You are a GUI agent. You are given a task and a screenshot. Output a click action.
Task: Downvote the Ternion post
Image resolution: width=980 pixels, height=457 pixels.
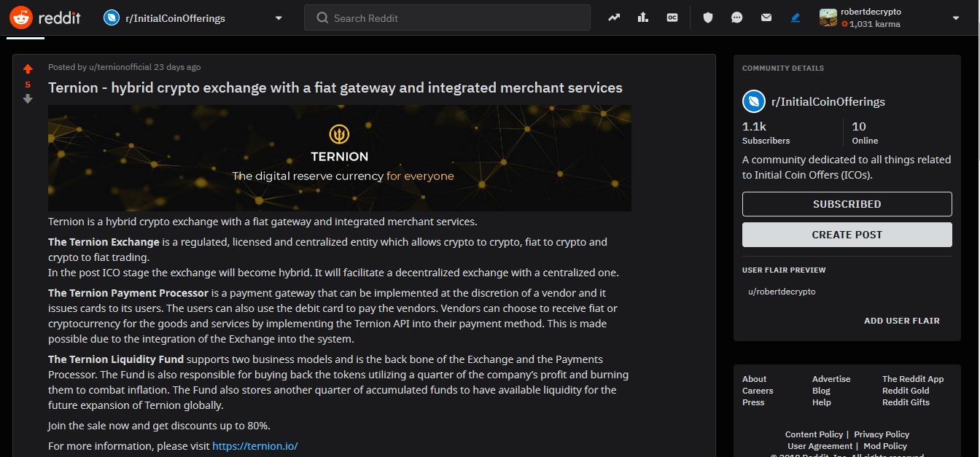[x=28, y=99]
